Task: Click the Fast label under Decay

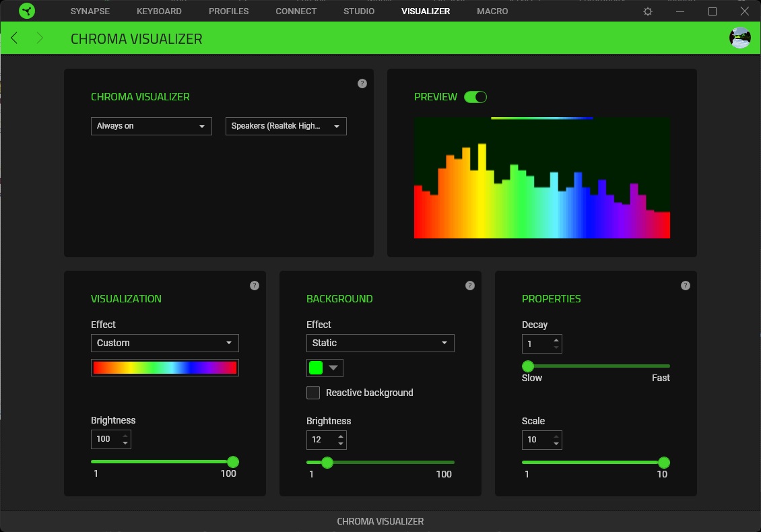Action: coord(661,378)
